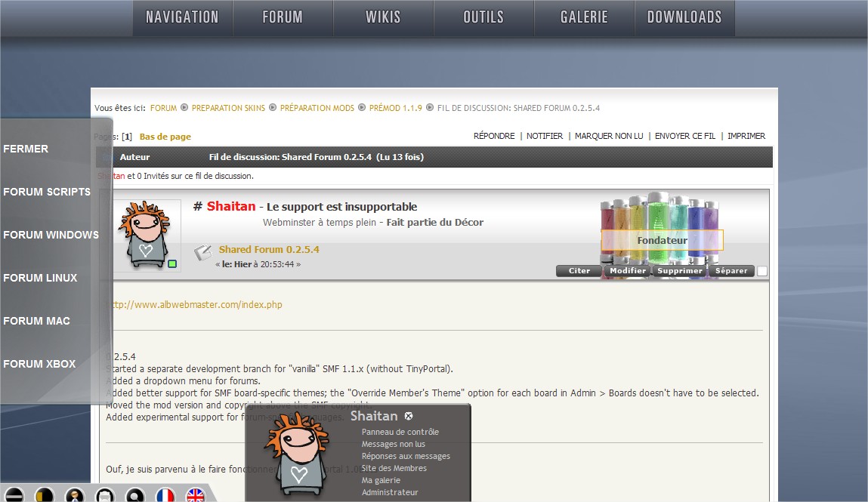Click Shaitan's avatar thumbnail in the post
Image resolution: width=868 pixels, height=502 pixels.
click(x=147, y=236)
